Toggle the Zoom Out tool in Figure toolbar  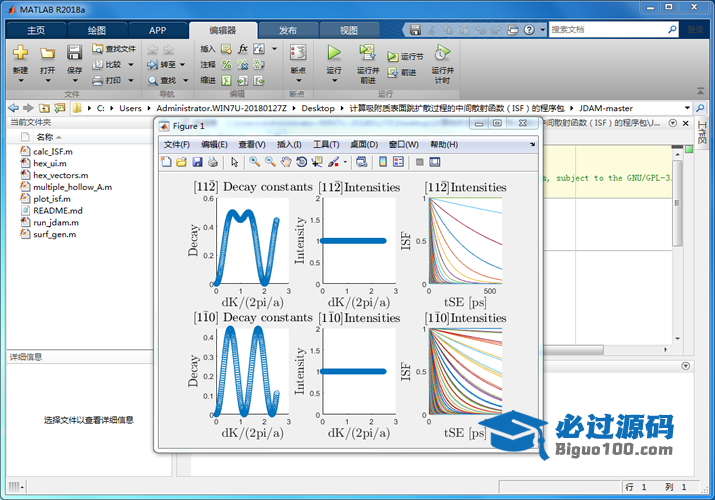click(270, 162)
